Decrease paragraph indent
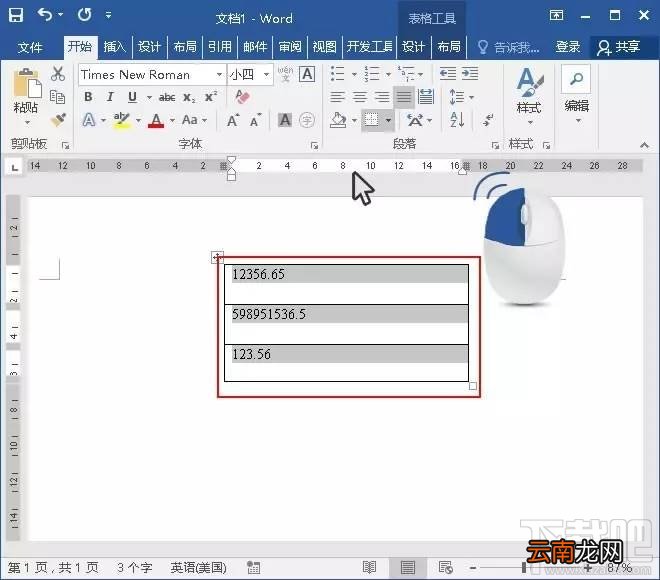The width and height of the screenshot is (660, 580). 447,74
